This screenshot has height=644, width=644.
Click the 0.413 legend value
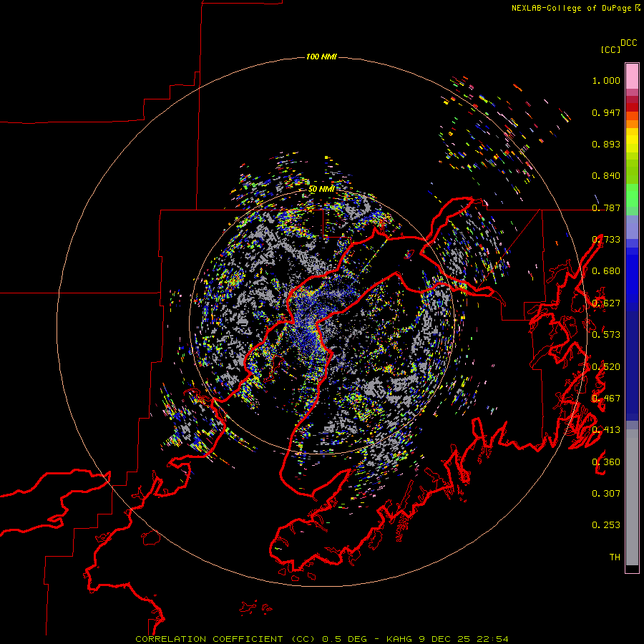coord(606,430)
